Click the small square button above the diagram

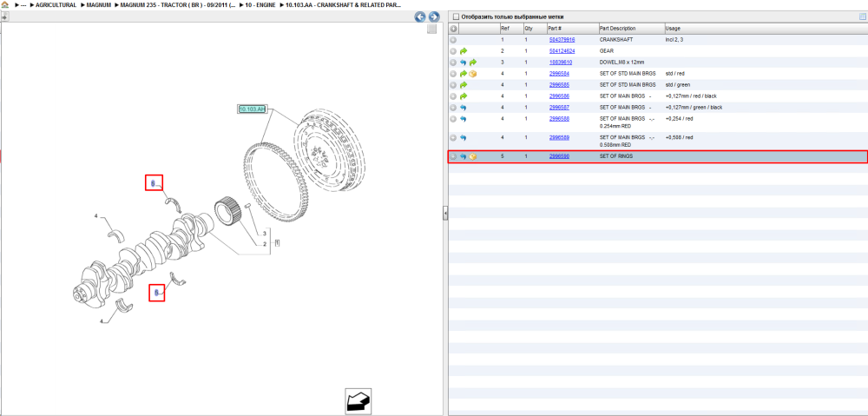pyautogui.click(x=431, y=30)
